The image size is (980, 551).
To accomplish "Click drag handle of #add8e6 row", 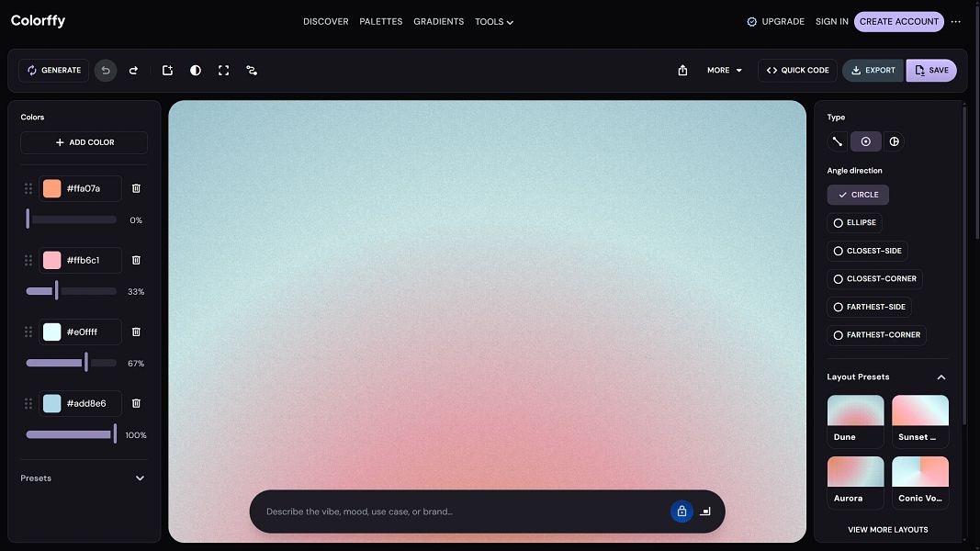I will click(28, 403).
